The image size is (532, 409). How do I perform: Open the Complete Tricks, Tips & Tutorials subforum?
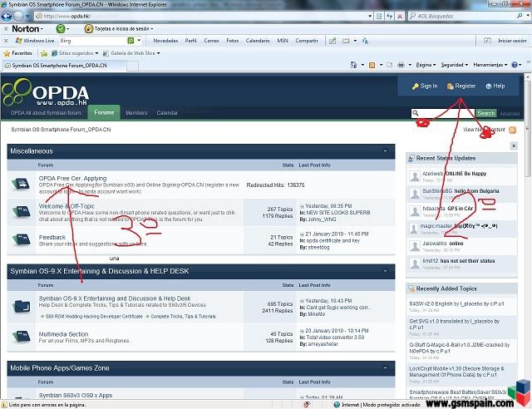pyautogui.click(x=183, y=317)
